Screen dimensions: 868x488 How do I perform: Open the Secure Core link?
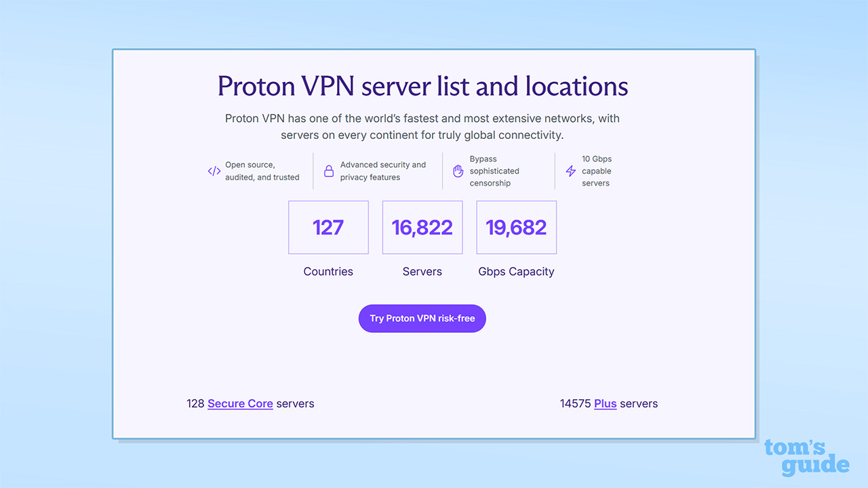click(x=240, y=403)
